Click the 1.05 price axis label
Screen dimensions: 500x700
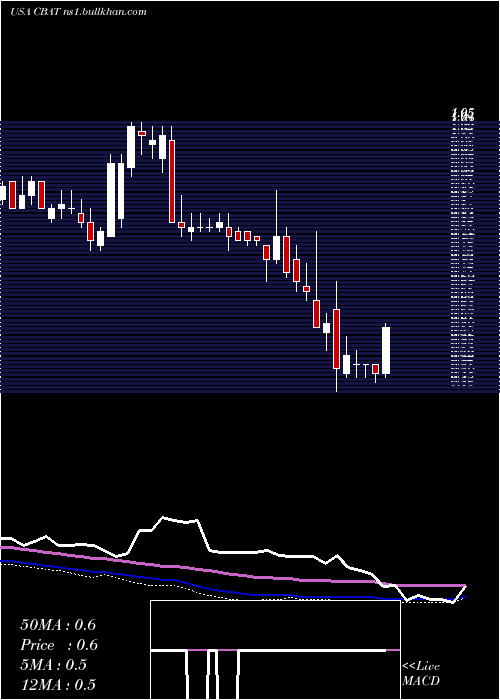[462, 114]
